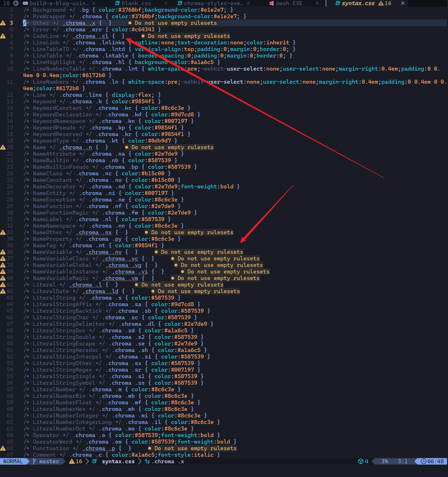
Task: Click the clock showing 06:48
Action: click(x=432, y=461)
